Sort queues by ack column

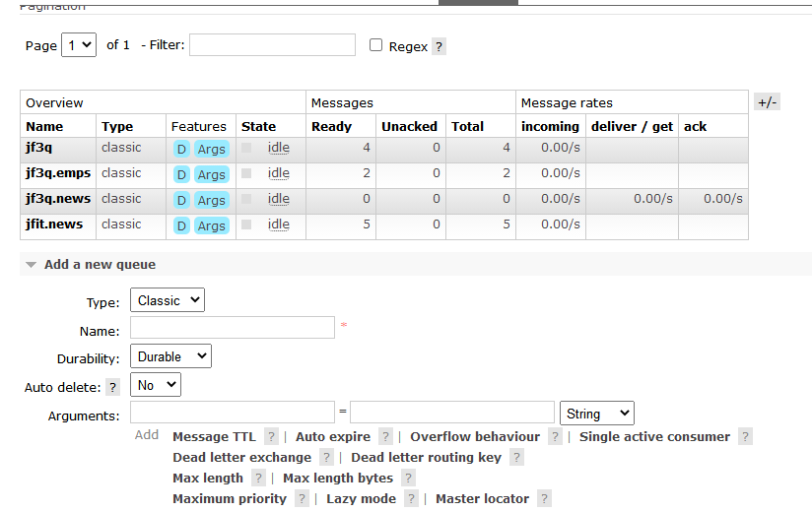(695, 127)
